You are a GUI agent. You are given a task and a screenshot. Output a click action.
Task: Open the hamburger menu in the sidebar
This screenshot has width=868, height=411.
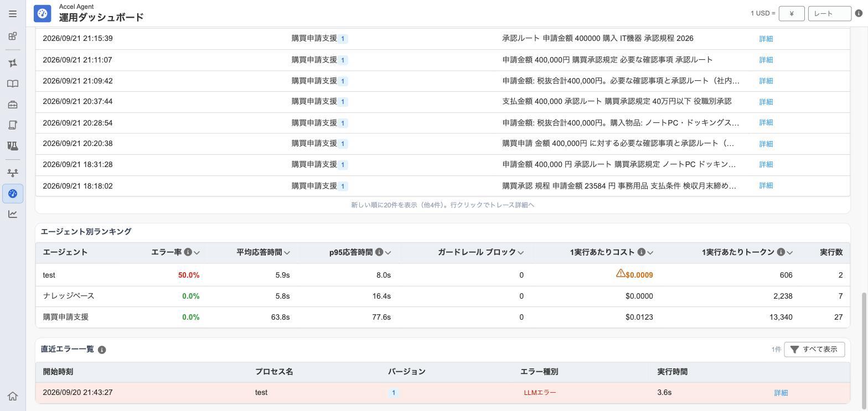tap(13, 13)
